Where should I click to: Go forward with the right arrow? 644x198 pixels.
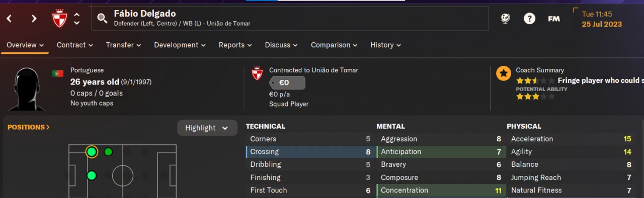(34, 19)
